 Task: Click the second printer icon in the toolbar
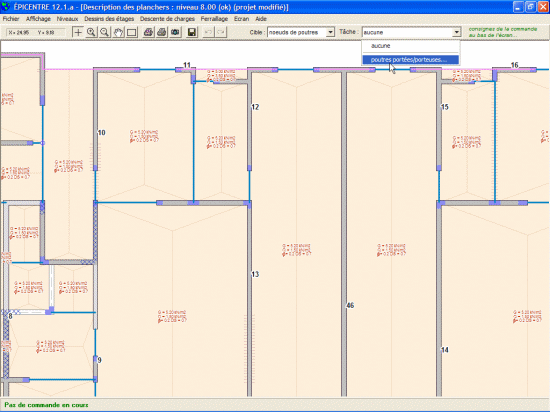point(162,32)
